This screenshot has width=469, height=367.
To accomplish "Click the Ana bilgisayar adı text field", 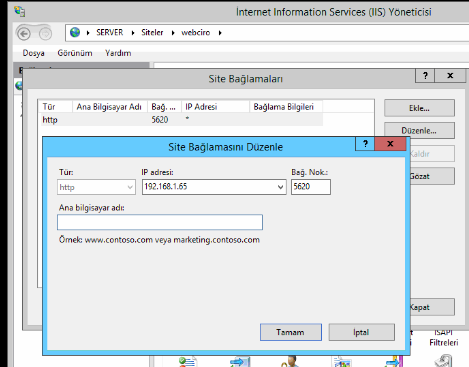I will [x=160, y=222].
